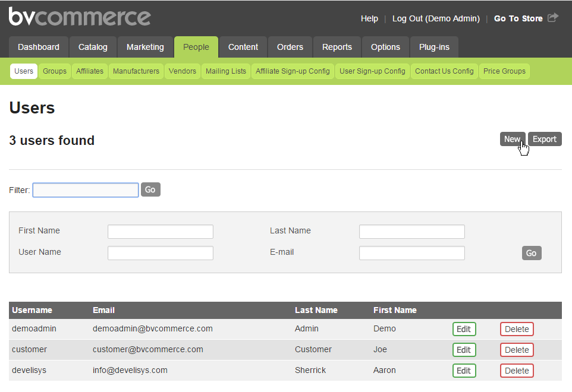
Task: Open the Orders tab
Action: 290,46
